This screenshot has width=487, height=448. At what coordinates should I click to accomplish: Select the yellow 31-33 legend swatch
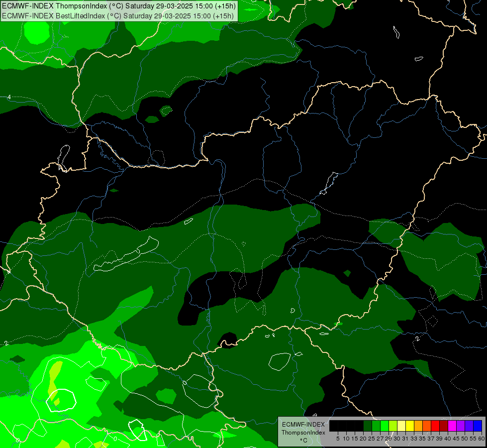410,426
